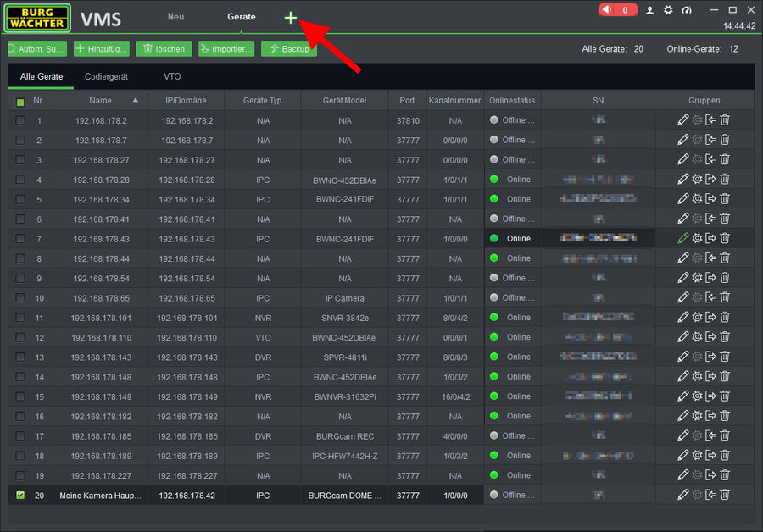Open the user account icon
The image size is (763, 532).
(650, 10)
